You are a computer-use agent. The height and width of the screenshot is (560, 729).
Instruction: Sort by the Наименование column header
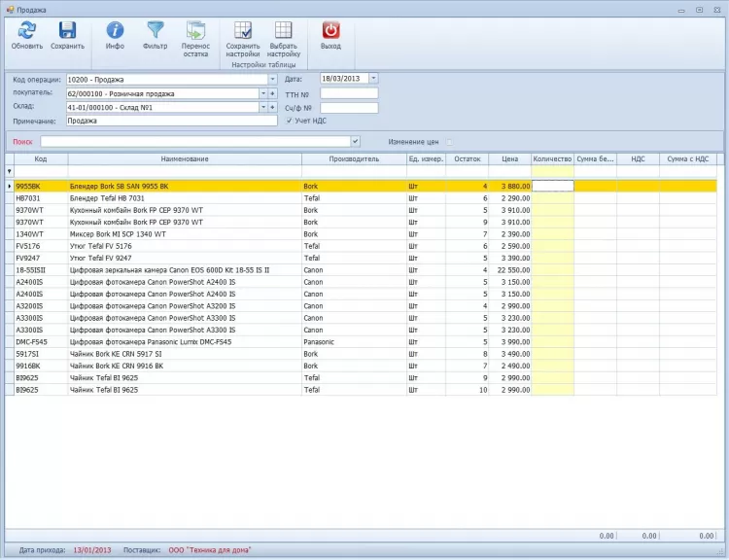pos(185,158)
